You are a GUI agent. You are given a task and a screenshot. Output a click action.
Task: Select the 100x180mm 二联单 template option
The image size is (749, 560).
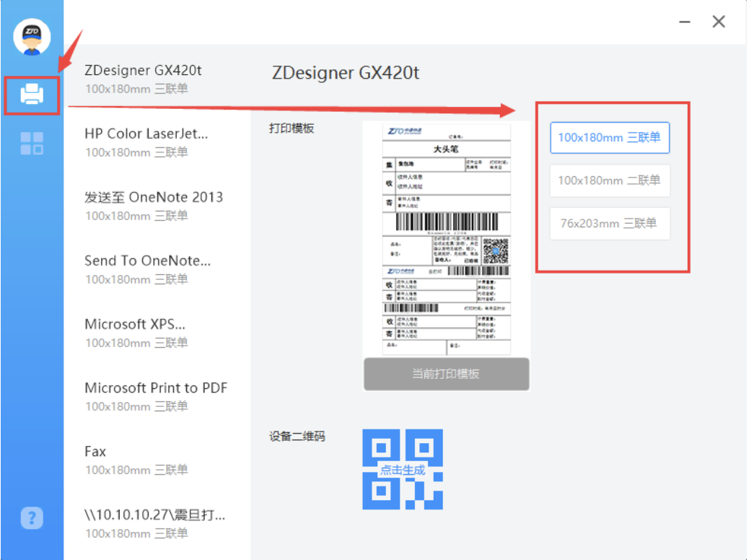click(x=610, y=180)
